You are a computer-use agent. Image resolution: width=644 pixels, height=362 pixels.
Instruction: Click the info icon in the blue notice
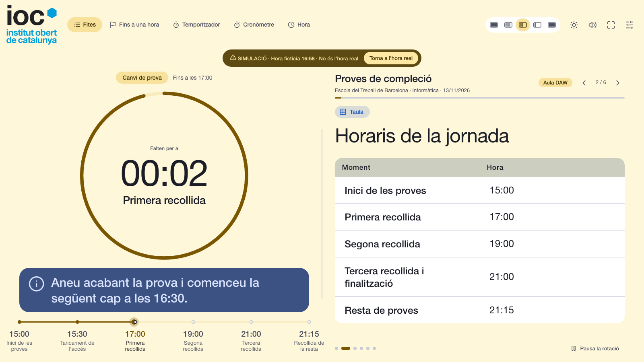[37, 284]
